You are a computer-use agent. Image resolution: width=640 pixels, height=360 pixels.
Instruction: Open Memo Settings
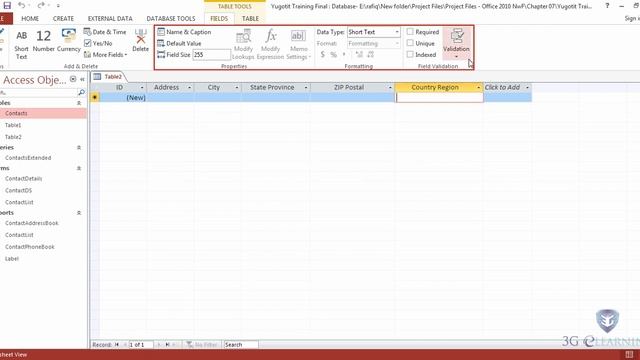(298, 44)
